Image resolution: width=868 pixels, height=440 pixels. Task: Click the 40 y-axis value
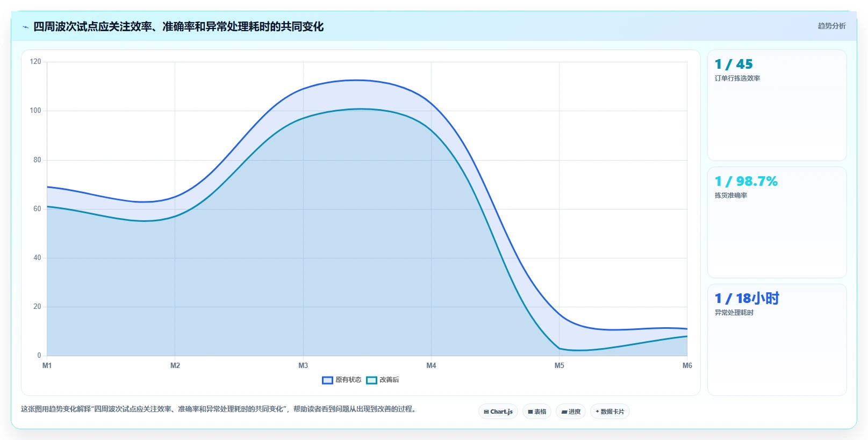coord(37,258)
